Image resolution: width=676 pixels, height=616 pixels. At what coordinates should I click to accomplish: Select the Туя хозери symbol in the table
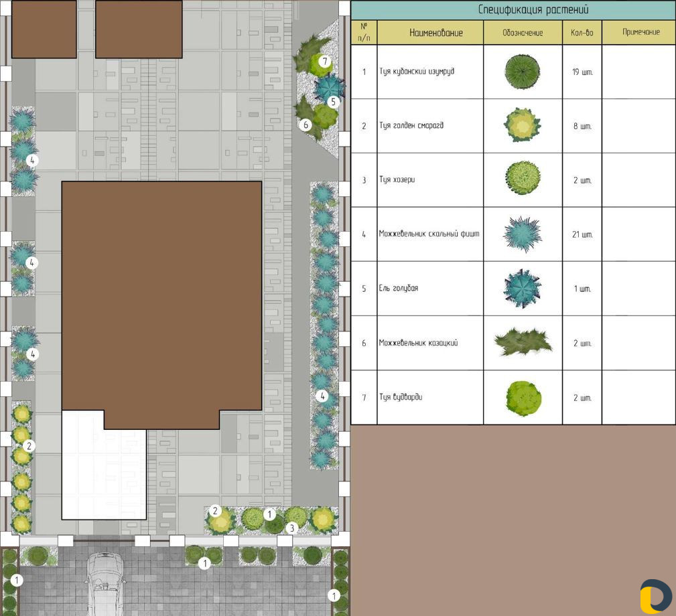(523, 177)
